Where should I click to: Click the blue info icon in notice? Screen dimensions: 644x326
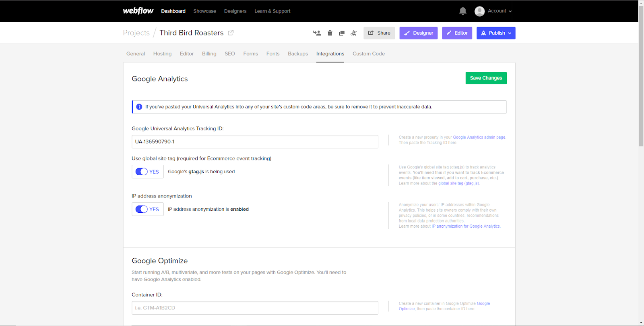pos(139,107)
